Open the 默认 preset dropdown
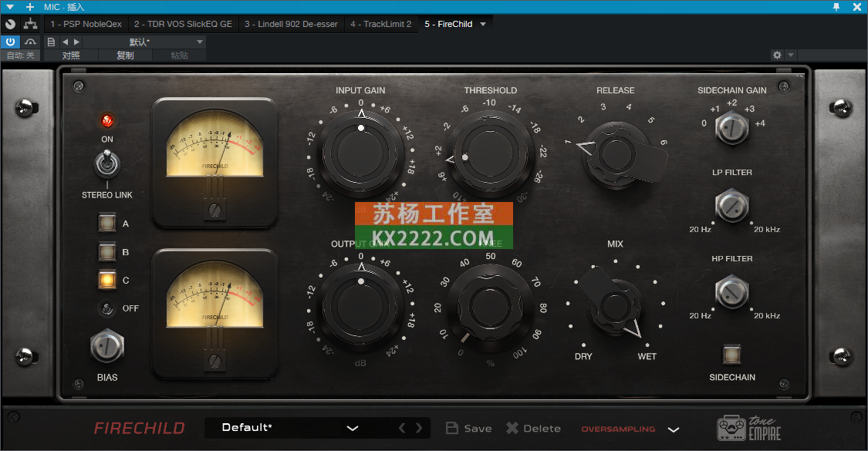 [146, 42]
